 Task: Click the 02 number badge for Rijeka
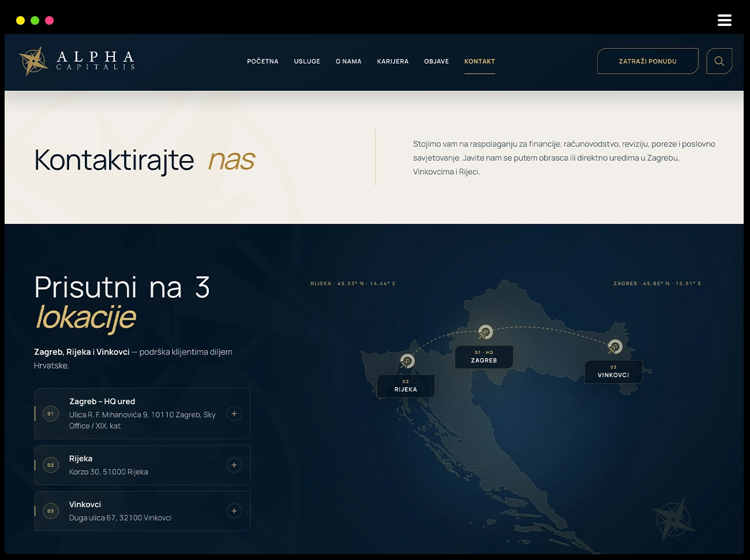click(51, 465)
